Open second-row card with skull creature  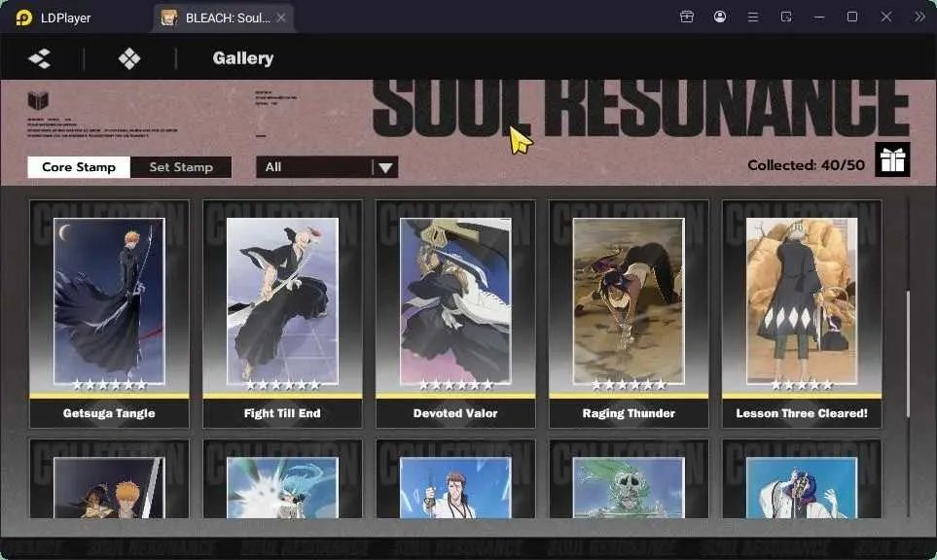[x=629, y=479]
